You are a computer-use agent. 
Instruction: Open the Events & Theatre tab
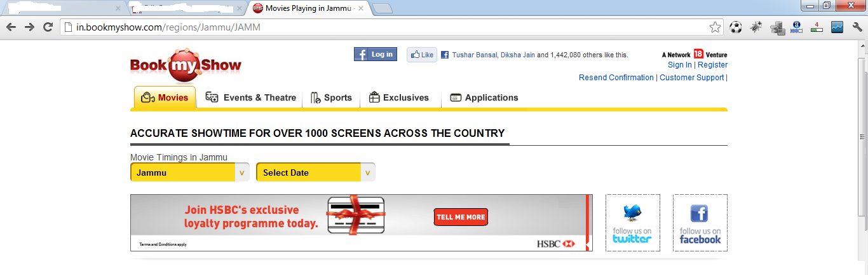coord(251,97)
